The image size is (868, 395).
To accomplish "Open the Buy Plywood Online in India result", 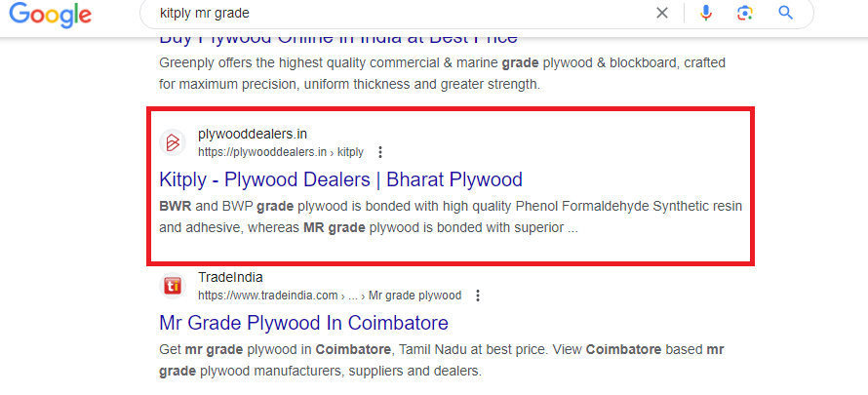I will click(337, 39).
